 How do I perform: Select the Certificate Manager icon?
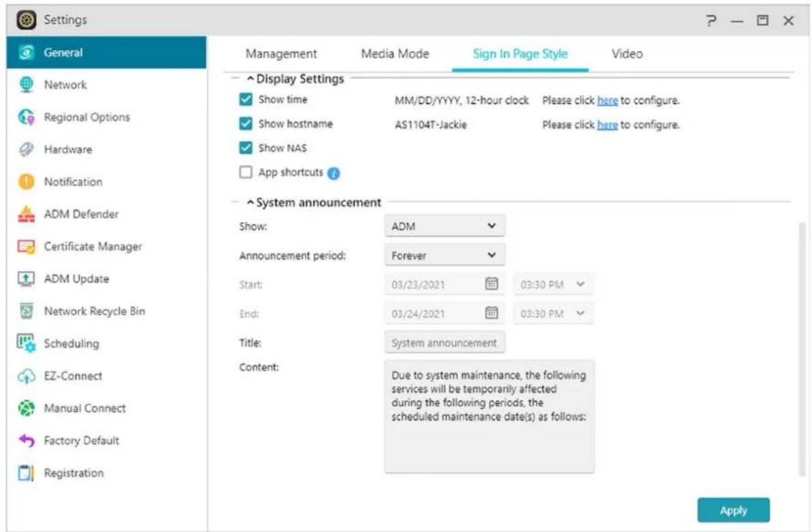click(x=22, y=247)
